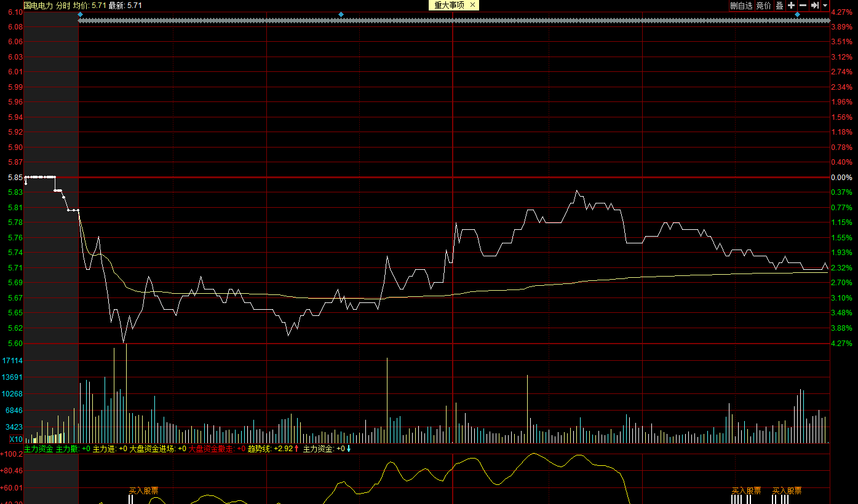Click the 大盘资金撤走: +0 value
Screen dimensions: 858x504
pyautogui.click(x=217, y=449)
